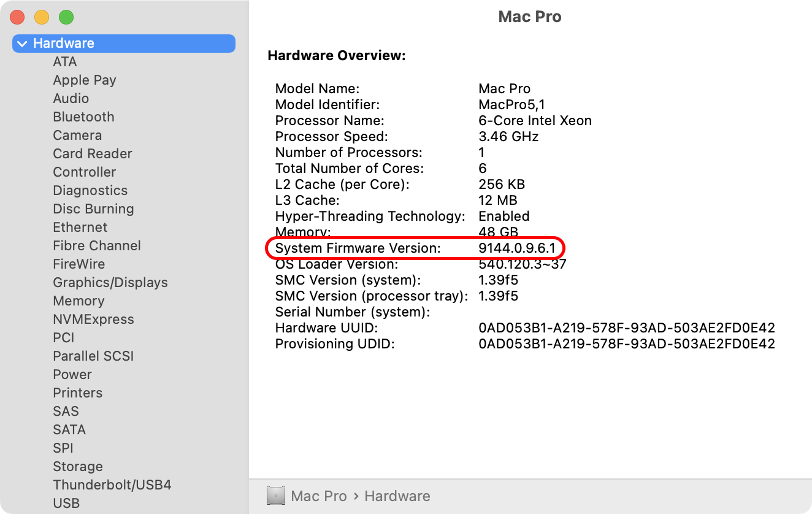812x514 pixels.
Task: Click firmware version 9144.0.9.6.1
Action: click(x=516, y=248)
